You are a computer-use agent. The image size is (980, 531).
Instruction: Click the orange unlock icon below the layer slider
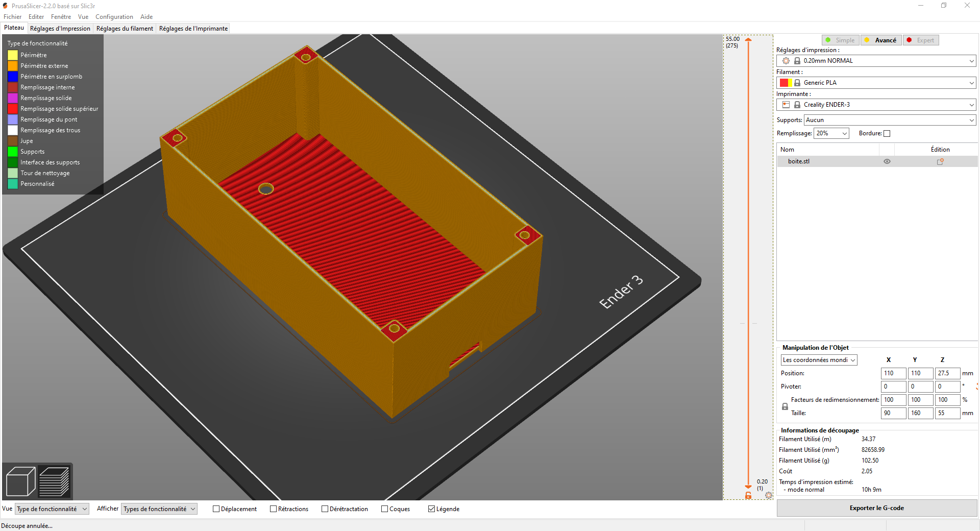click(x=748, y=495)
